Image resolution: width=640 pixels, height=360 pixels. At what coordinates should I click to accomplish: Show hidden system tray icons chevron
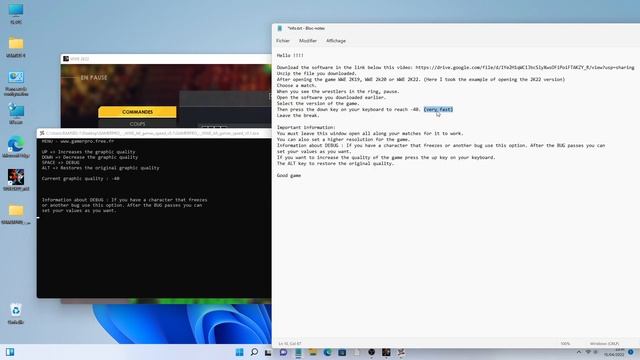coord(579,352)
